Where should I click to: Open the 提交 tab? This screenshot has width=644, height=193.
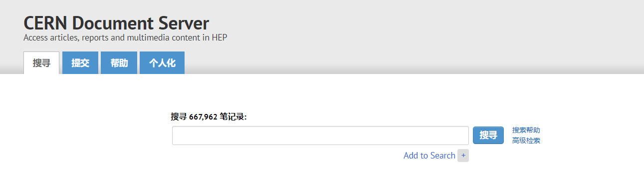(x=80, y=63)
